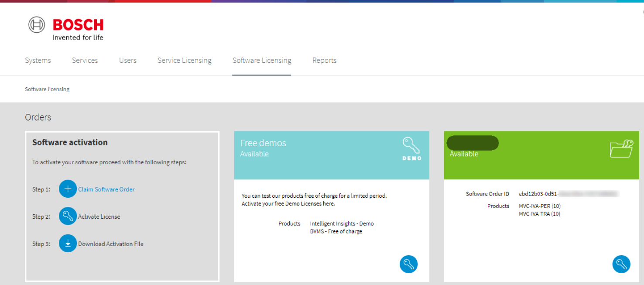Open the Reports tab
The width and height of the screenshot is (644, 285).
click(x=324, y=61)
